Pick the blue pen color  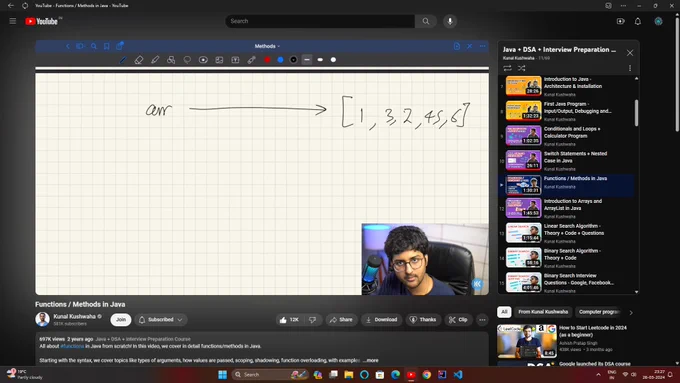pyautogui.click(x=280, y=60)
